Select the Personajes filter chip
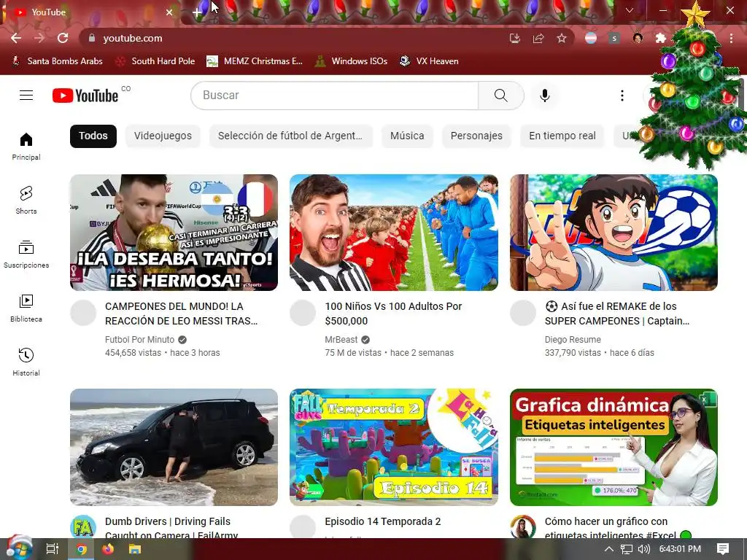 pos(476,136)
